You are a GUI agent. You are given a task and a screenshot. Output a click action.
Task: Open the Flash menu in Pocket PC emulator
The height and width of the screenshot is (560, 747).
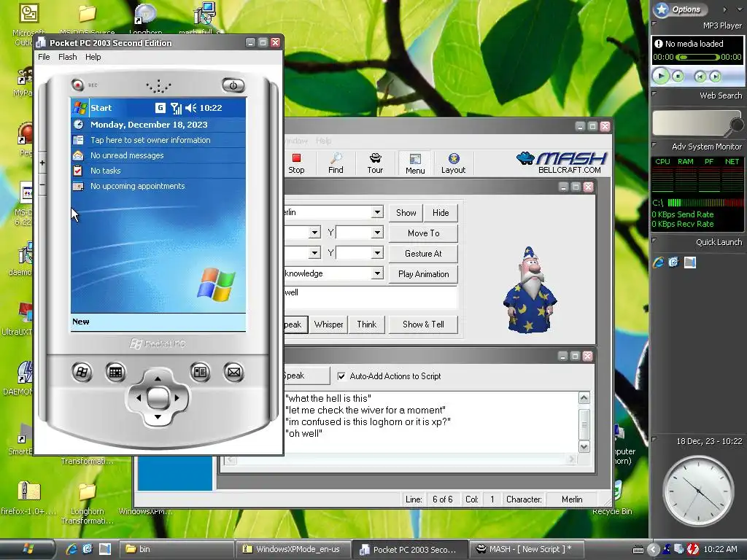point(68,57)
